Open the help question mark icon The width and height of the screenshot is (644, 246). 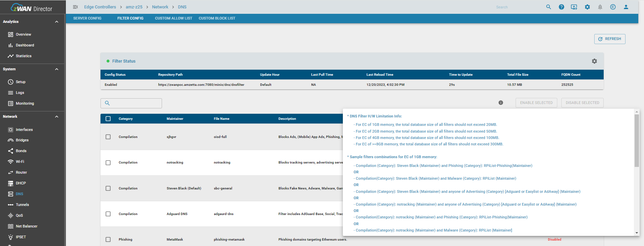pyautogui.click(x=561, y=7)
